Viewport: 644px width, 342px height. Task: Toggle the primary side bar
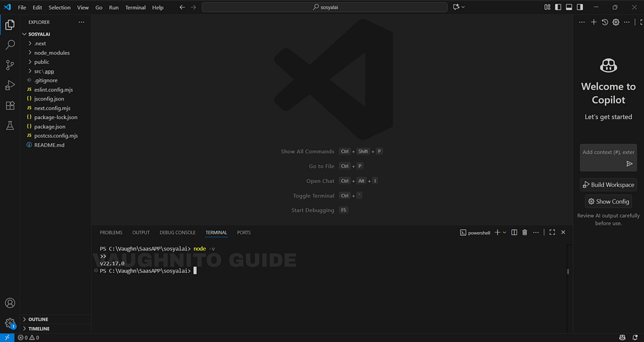(x=558, y=7)
